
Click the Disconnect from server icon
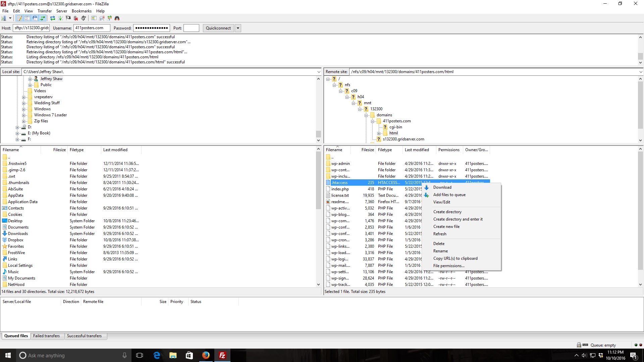76,18
